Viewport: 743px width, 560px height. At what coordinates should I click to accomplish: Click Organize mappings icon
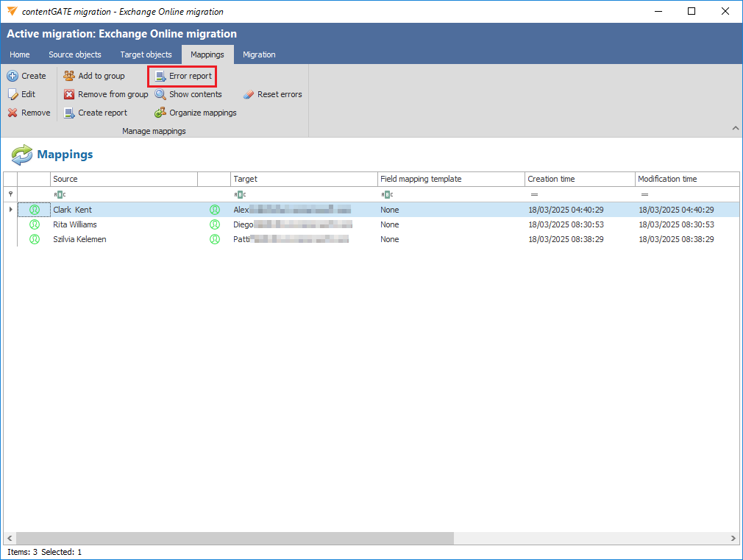(160, 113)
